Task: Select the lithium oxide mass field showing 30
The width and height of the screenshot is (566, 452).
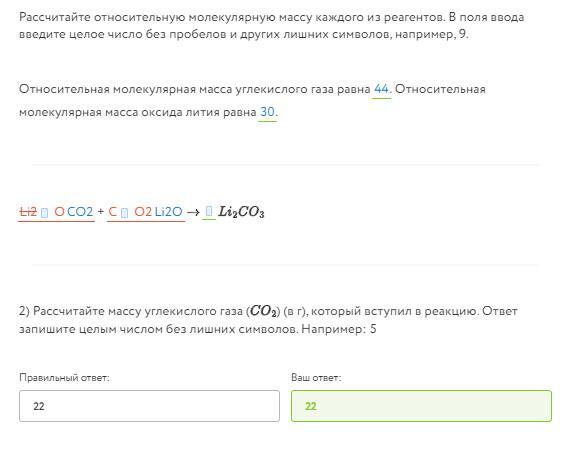Action: point(267,112)
